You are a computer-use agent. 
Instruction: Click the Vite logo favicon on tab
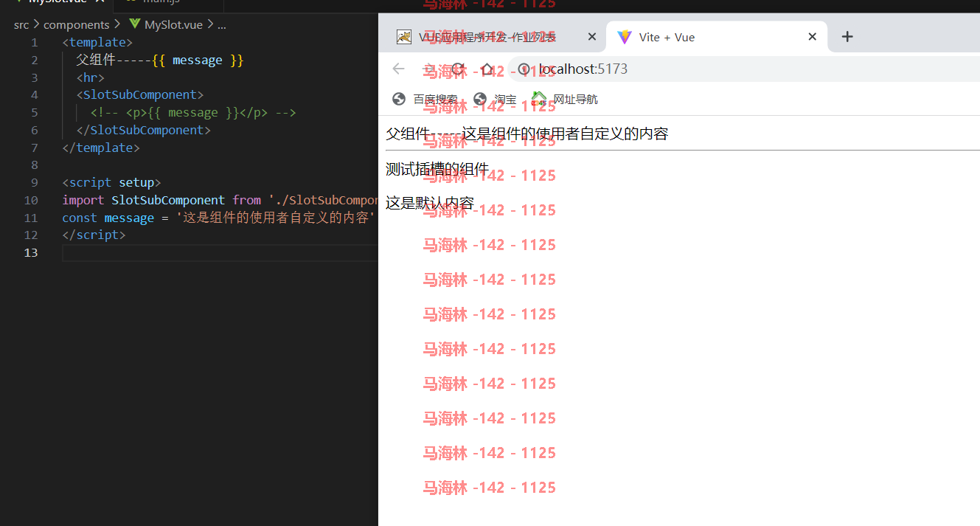(625, 37)
